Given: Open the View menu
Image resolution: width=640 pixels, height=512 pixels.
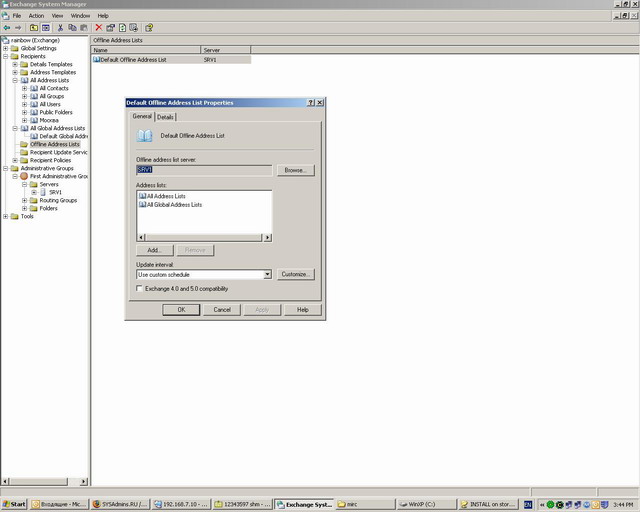Looking at the screenshot, I should click(x=57, y=16).
